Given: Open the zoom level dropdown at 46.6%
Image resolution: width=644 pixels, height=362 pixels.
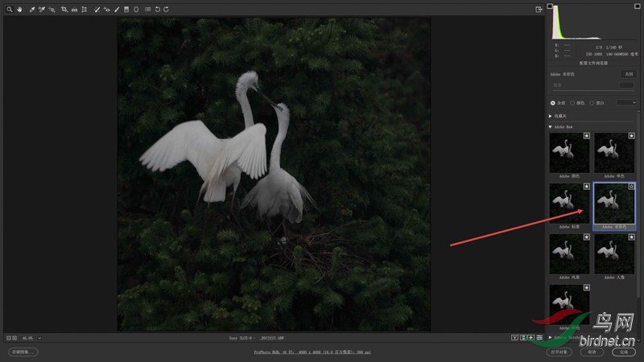Looking at the screenshot, I should [39, 338].
